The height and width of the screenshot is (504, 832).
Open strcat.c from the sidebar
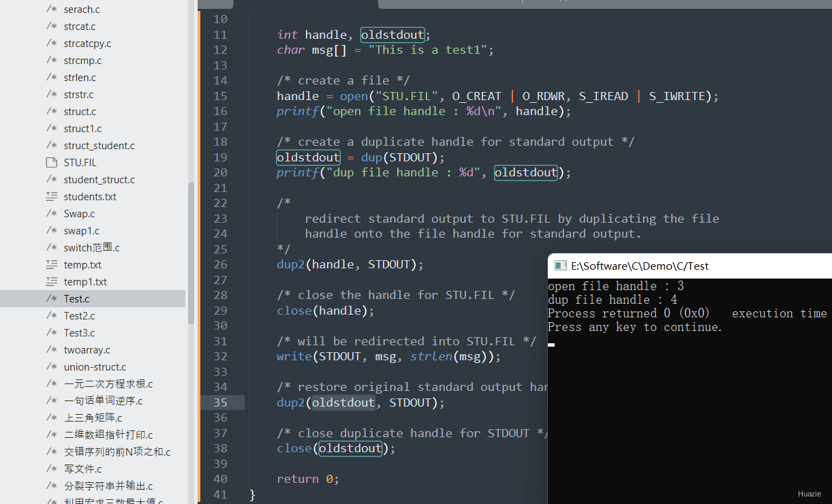(x=80, y=27)
